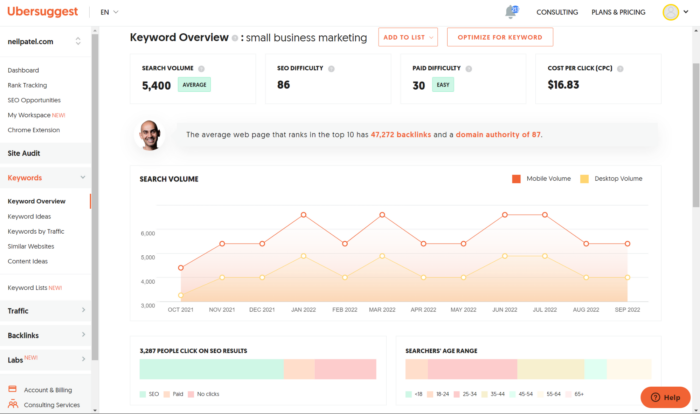Select Keyword Overview in sidebar

pyautogui.click(x=37, y=201)
